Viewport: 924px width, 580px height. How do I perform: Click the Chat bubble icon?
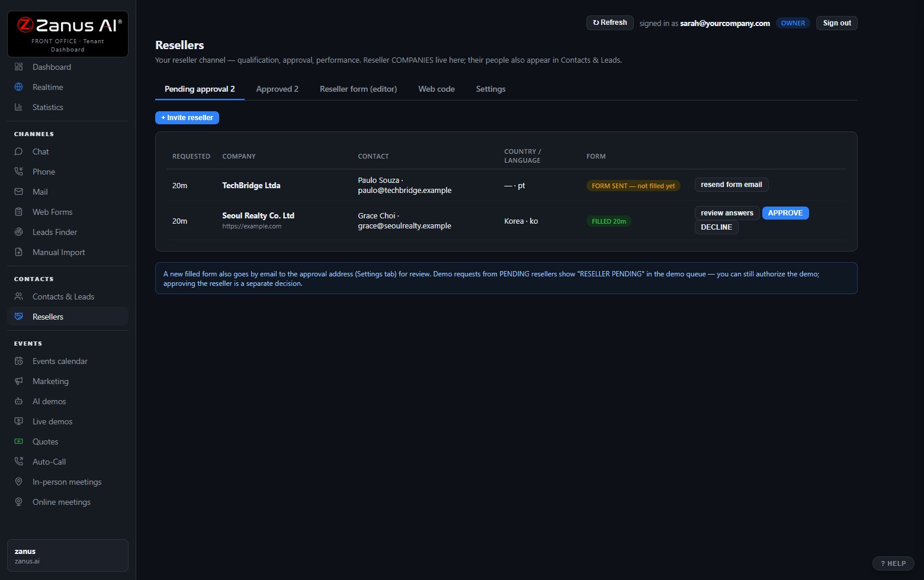[x=18, y=152]
